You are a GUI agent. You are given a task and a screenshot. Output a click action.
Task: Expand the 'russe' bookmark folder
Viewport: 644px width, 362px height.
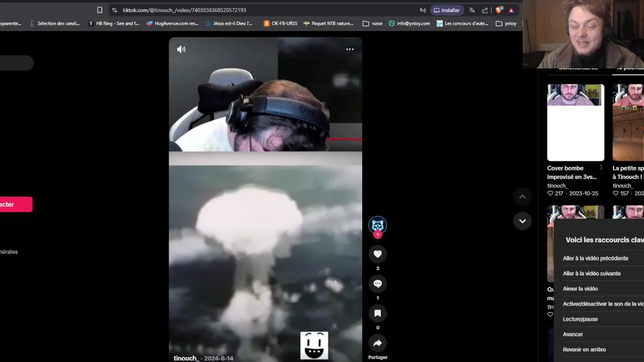point(372,23)
